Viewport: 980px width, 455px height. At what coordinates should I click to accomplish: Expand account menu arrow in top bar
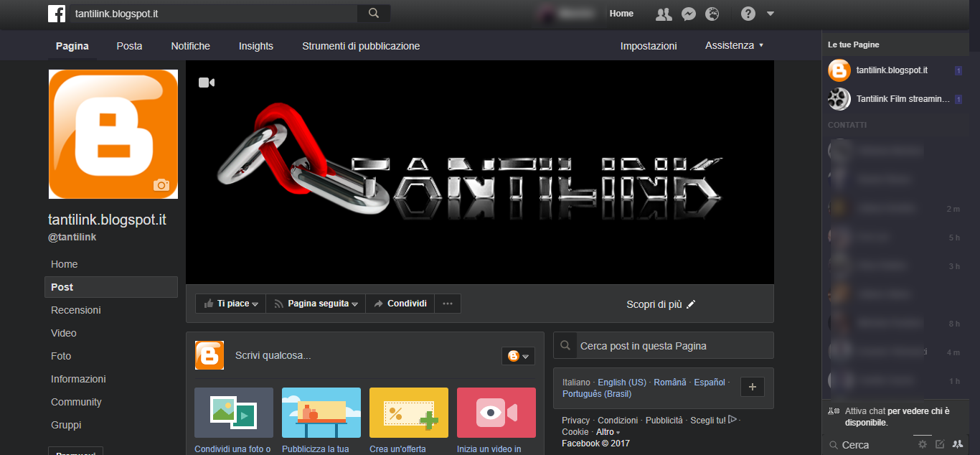771,14
